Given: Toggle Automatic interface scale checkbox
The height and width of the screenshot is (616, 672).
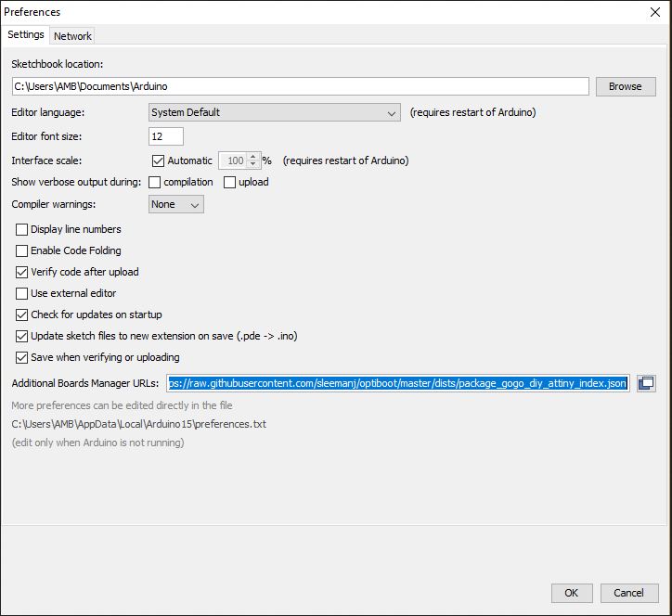Looking at the screenshot, I should [158, 160].
